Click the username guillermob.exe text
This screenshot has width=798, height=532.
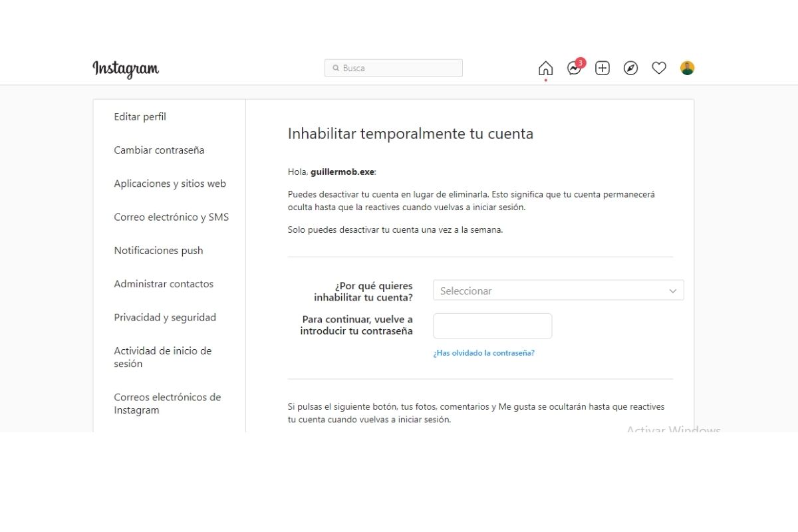point(342,172)
